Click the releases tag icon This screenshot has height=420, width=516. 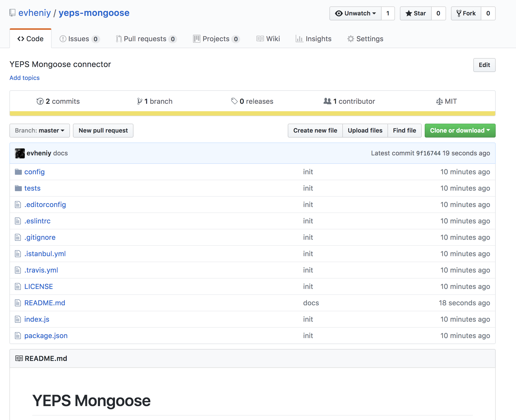point(234,101)
